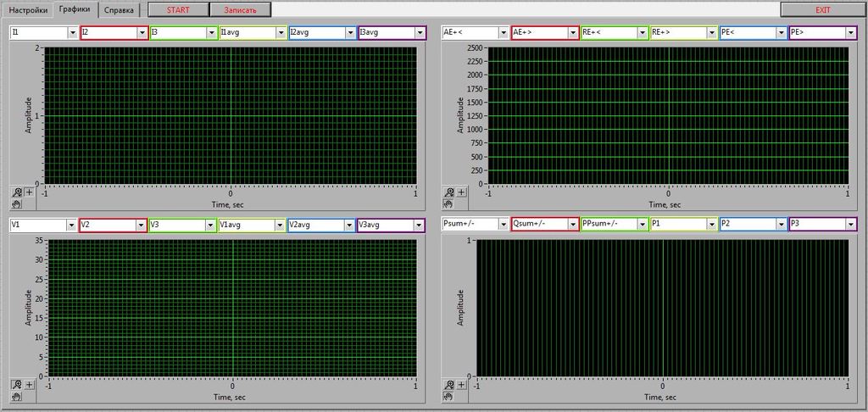Click the START button
Viewport: 868px width, 412px height.
coord(178,10)
